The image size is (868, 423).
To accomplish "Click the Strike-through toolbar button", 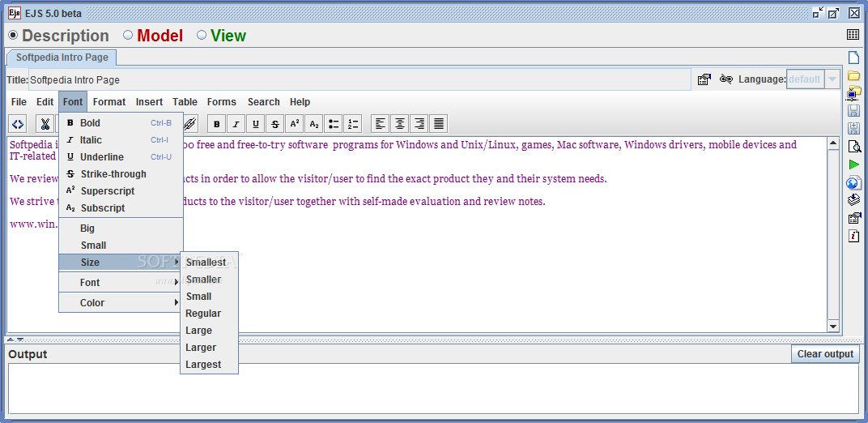I will [x=275, y=123].
